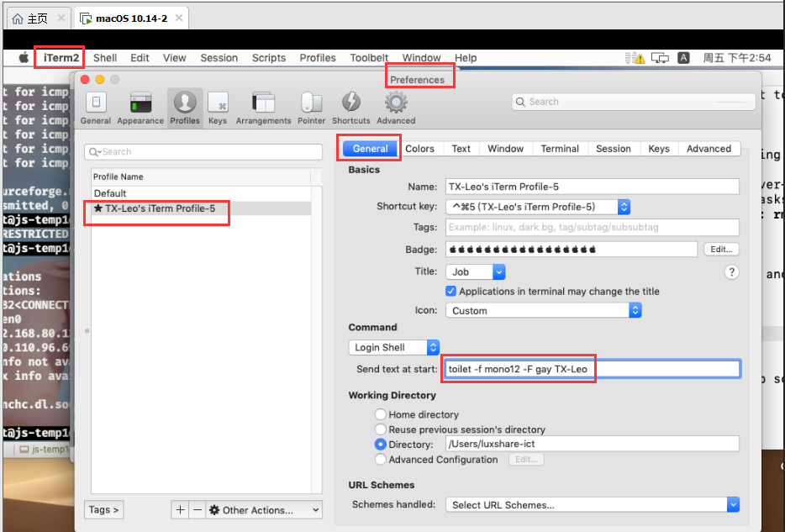
Task: Click the input source 'A' menu bar icon
Action: (x=683, y=57)
